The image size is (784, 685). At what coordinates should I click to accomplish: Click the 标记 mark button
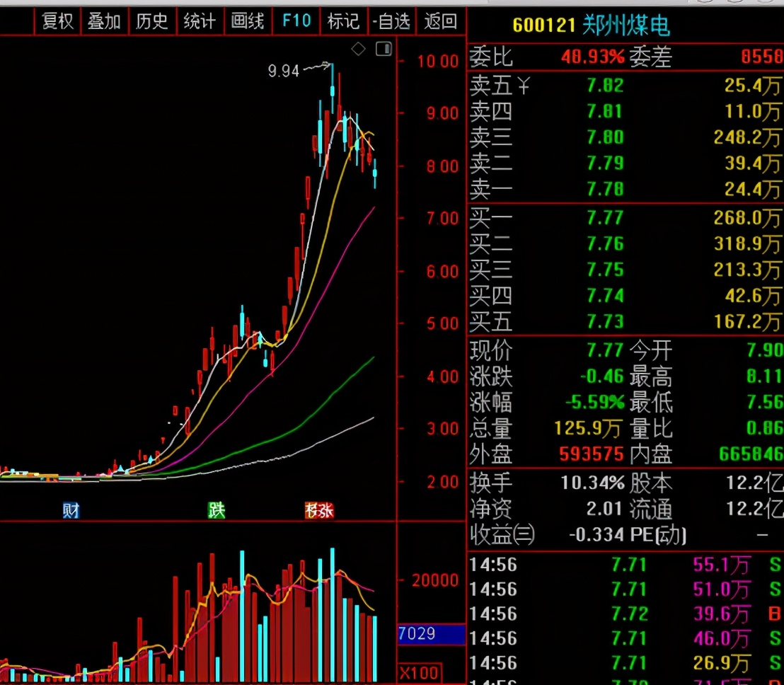click(343, 21)
